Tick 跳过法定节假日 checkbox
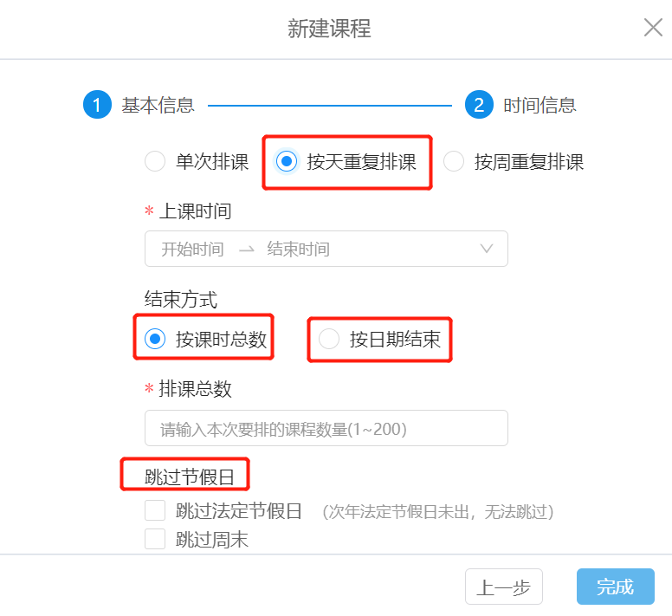Screen dimensions: 672x616 pos(155,510)
